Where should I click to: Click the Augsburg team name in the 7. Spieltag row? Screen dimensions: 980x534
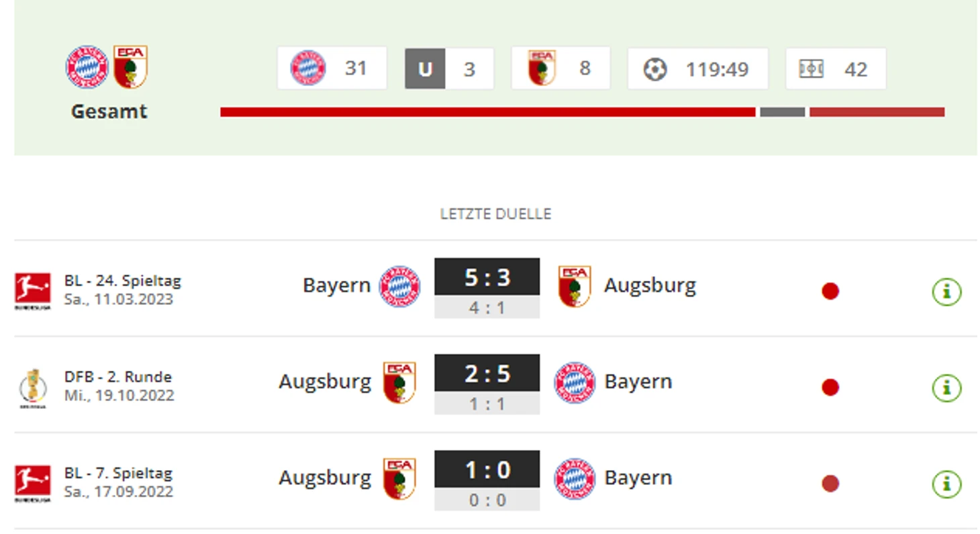325,478
